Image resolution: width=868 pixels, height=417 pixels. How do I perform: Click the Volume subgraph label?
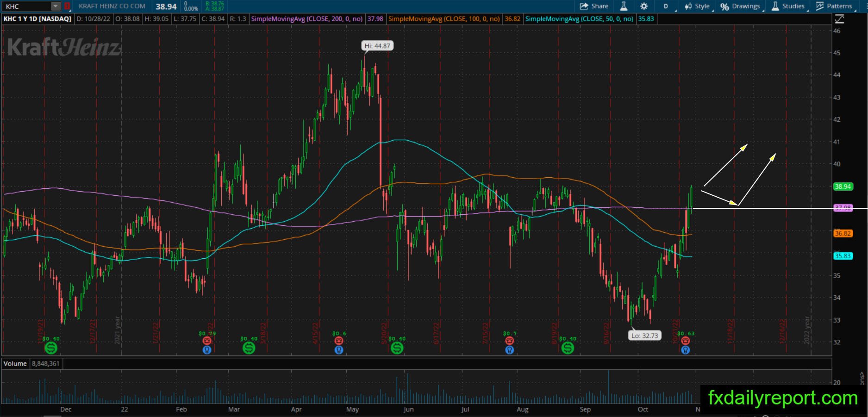(15, 364)
